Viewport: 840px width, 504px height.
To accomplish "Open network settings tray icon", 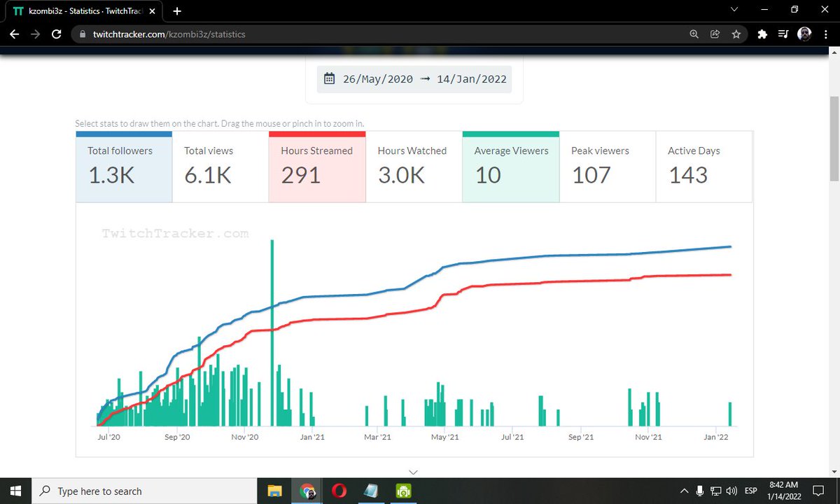I will [716, 491].
